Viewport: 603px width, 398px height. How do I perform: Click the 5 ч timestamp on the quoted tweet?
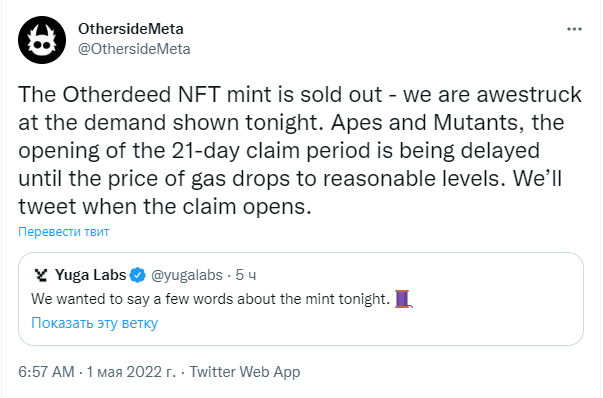(x=246, y=275)
